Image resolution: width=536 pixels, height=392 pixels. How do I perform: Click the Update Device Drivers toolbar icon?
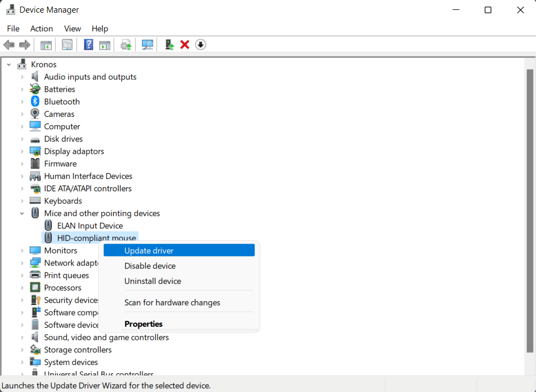[125, 44]
